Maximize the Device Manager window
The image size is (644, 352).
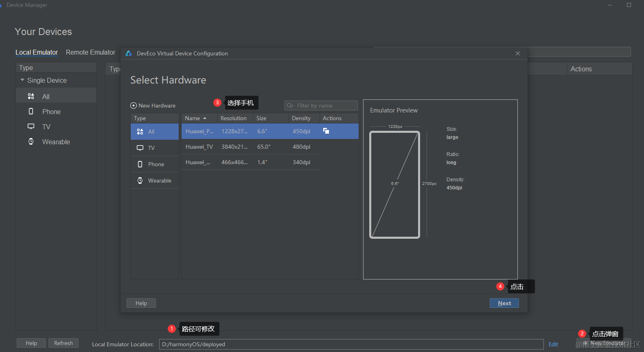tap(629, 5)
